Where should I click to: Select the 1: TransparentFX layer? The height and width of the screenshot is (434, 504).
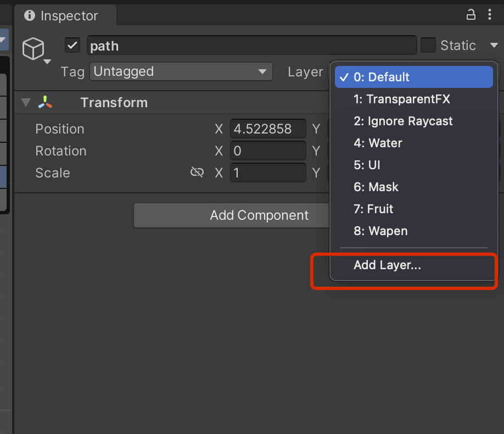[x=401, y=99]
